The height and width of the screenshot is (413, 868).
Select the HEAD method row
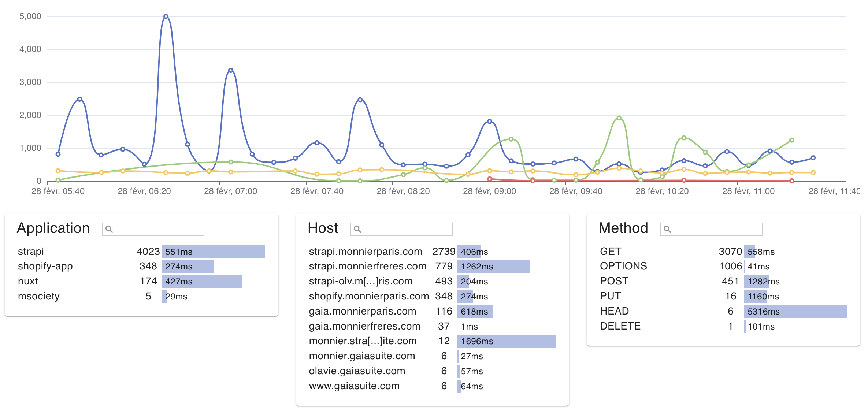click(723, 311)
